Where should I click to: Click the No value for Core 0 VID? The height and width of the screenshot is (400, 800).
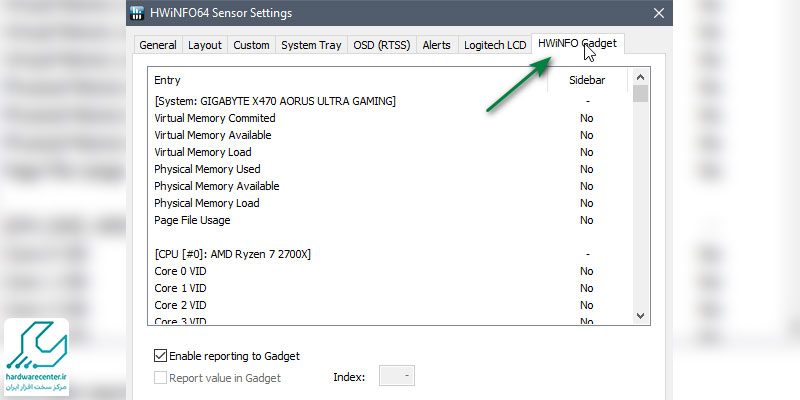pos(587,271)
